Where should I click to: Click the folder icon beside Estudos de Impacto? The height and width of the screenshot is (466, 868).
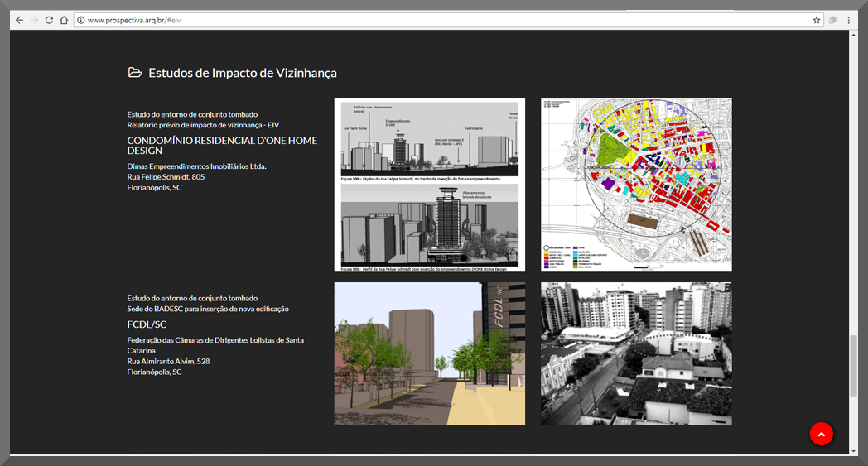pyautogui.click(x=135, y=73)
